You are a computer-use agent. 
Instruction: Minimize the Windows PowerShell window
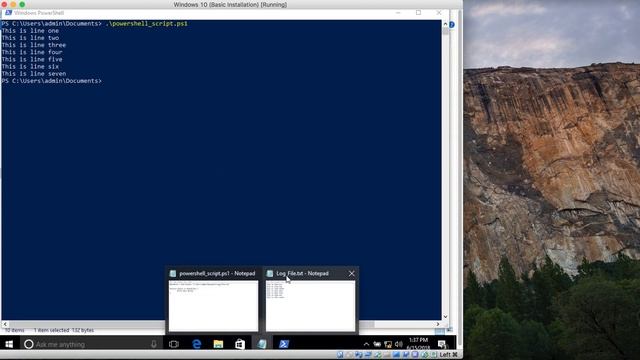pos(398,13)
